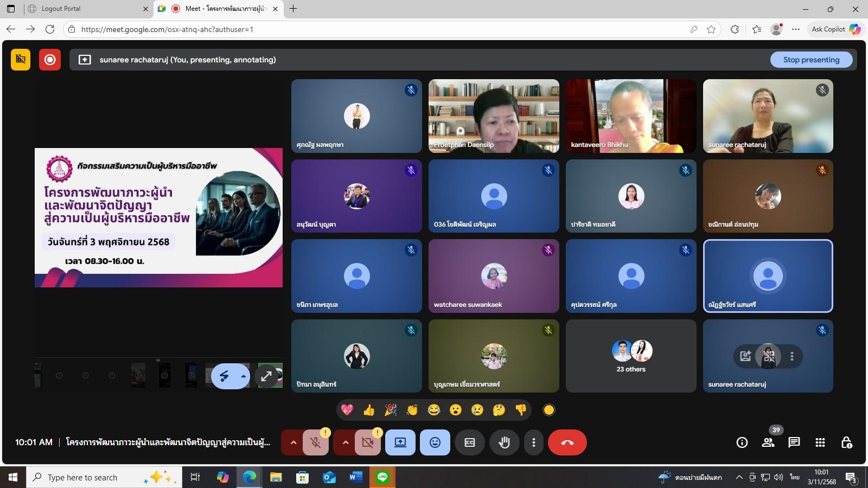
Task: Open more options three-dot menu
Action: 534,442
